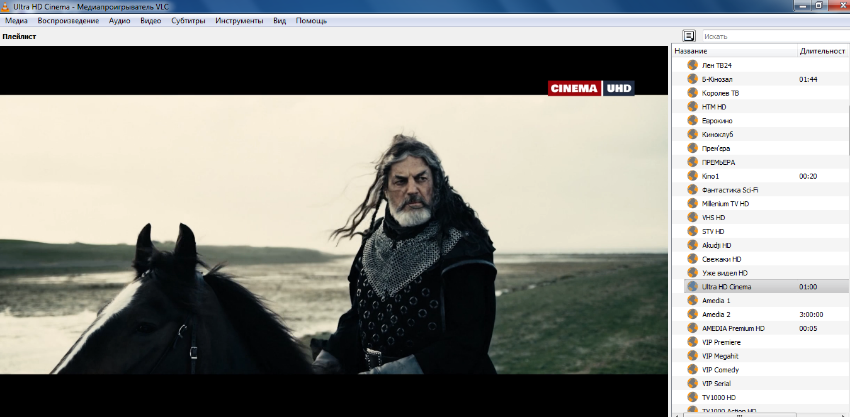Open the Медиа menu
This screenshot has width=850, height=417.
16,21
